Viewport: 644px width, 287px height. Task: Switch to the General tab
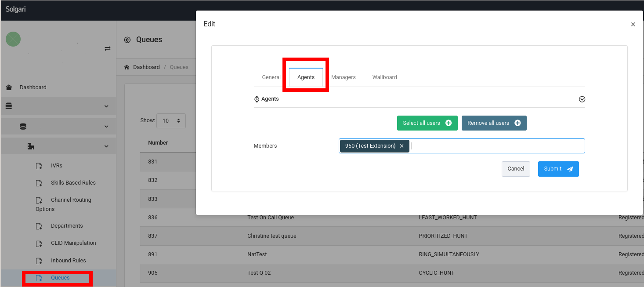tap(271, 77)
